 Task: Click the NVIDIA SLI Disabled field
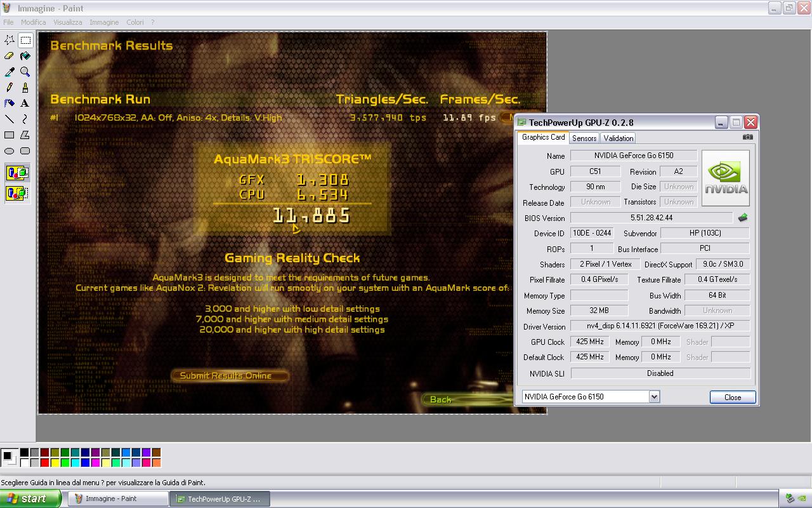660,373
